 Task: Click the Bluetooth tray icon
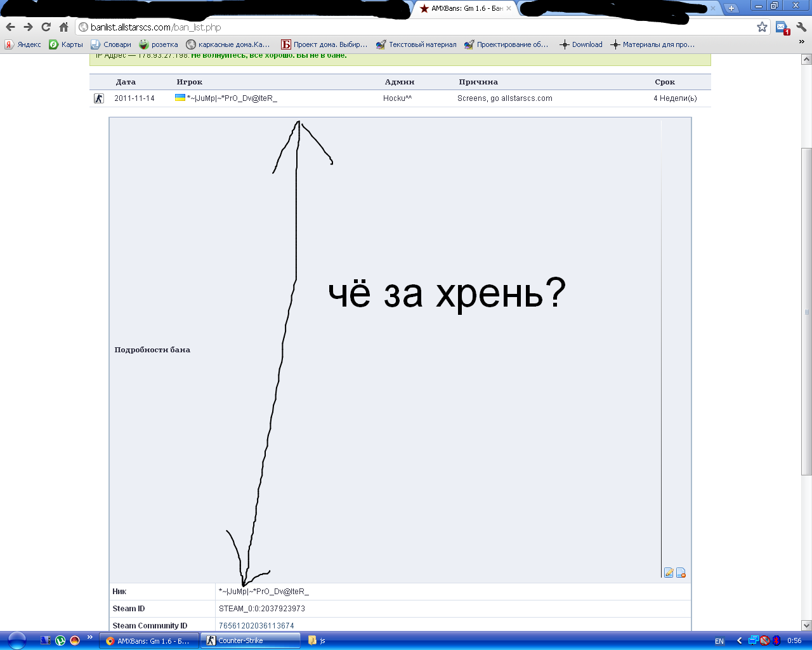(x=776, y=640)
